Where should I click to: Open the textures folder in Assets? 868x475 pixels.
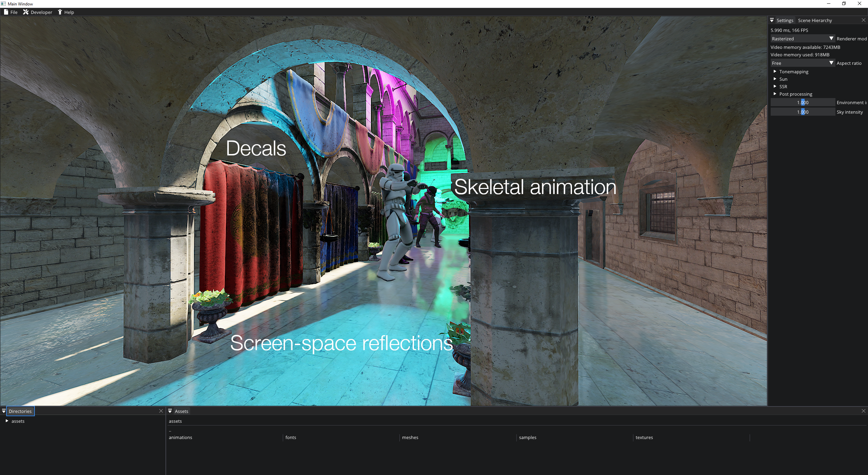point(644,438)
